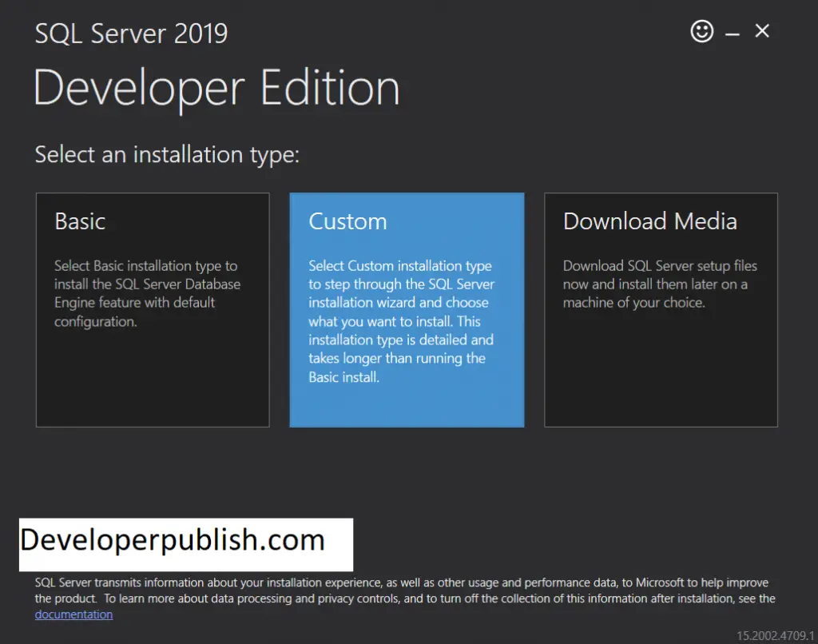Click the Developerpublish.com watermark banner
Image resolution: width=818 pixels, height=644 pixels.
pos(186,544)
